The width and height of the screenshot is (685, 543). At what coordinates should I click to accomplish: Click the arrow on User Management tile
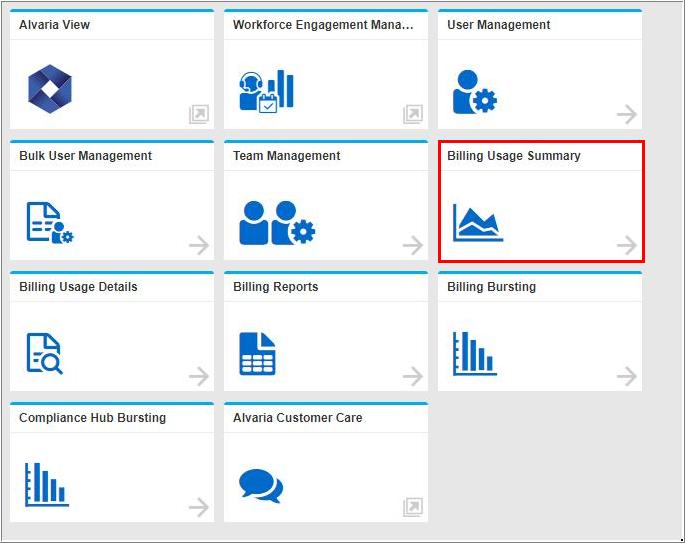pyautogui.click(x=627, y=115)
